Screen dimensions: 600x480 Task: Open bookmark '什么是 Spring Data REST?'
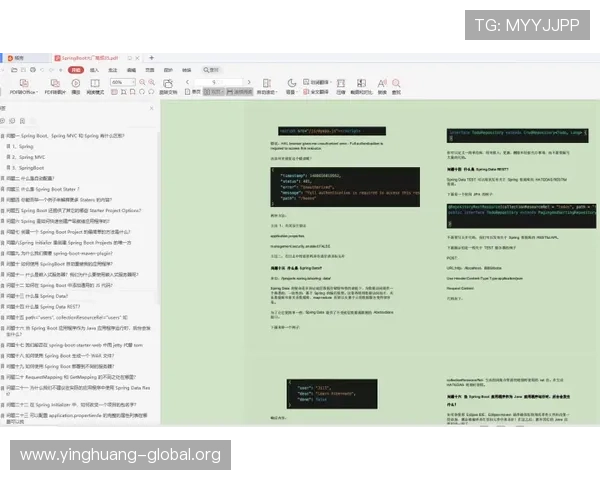[x=43, y=307]
